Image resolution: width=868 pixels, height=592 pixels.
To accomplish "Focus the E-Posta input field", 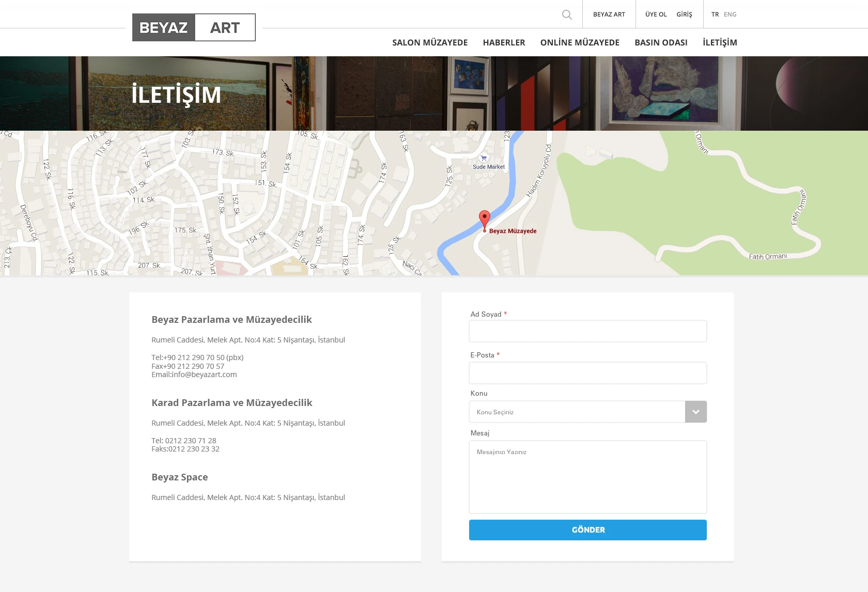I will point(588,373).
